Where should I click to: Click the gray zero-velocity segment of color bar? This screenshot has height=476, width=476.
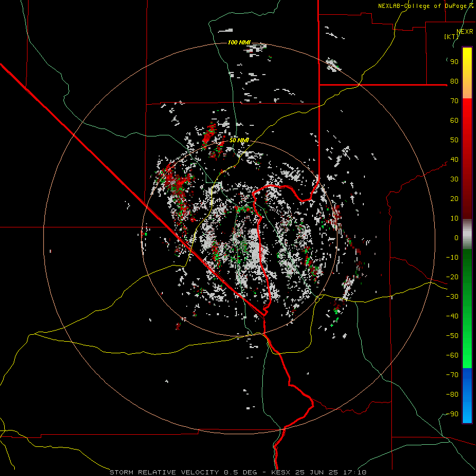point(467,234)
